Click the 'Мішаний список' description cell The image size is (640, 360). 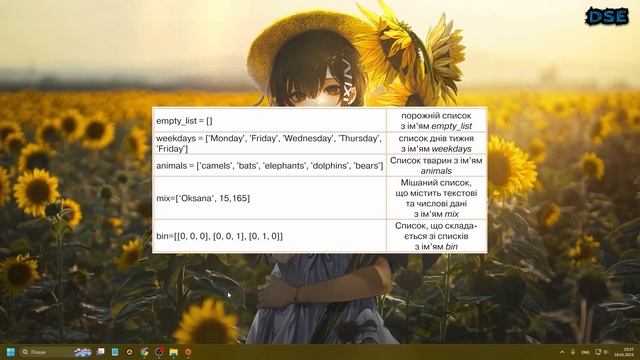click(436, 198)
